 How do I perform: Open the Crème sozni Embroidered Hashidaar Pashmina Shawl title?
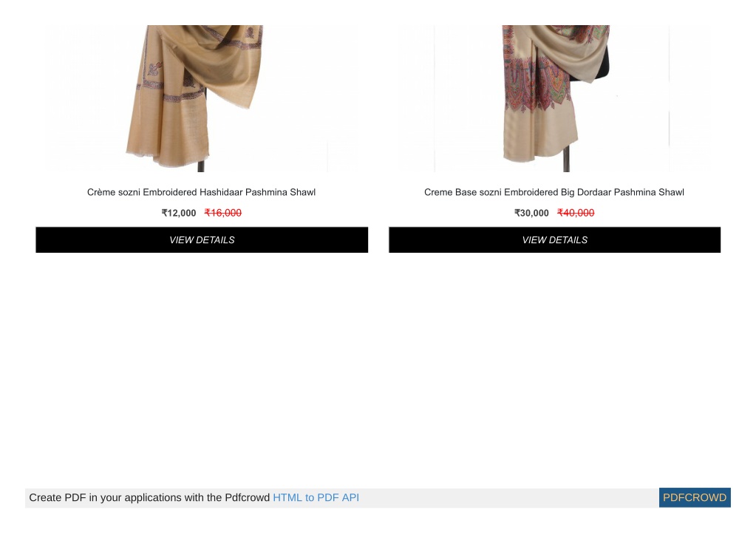pyautogui.click(x=202, y=192)
